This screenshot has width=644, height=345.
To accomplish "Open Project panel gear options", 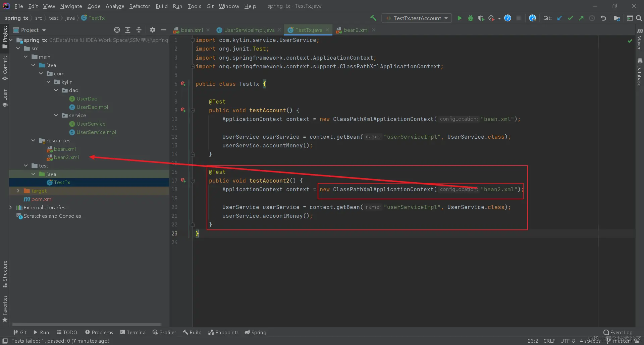I will [x=153, y=30].
